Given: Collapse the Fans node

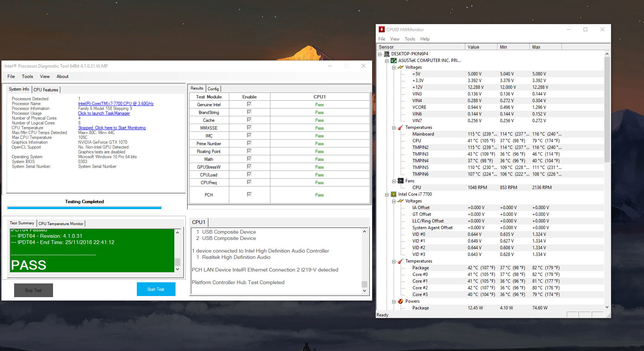Looking at the screenshot, I should (x=394, y=181).
